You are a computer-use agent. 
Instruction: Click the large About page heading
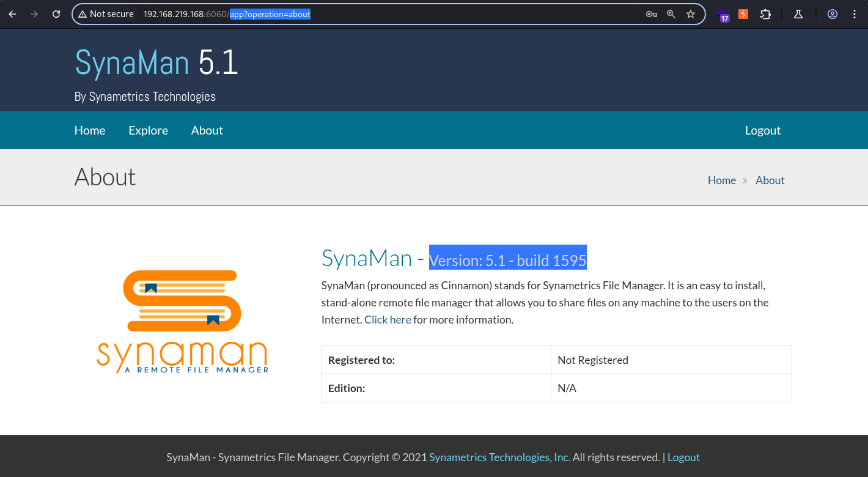(105, 177)
